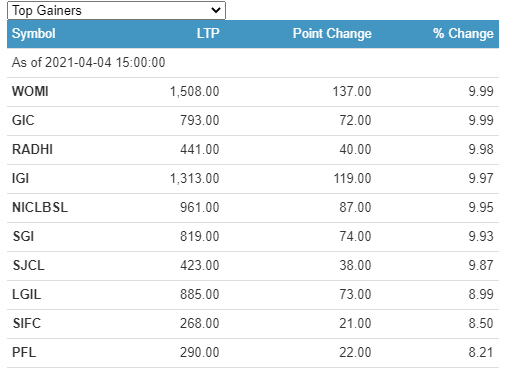Open the Top Gainers dropdown

116,10
